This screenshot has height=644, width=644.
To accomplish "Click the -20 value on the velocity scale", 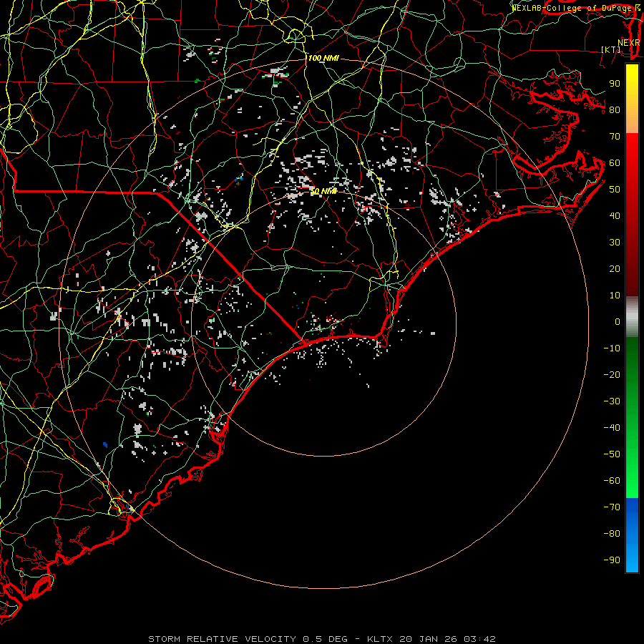I will click(x=612, y=374).
